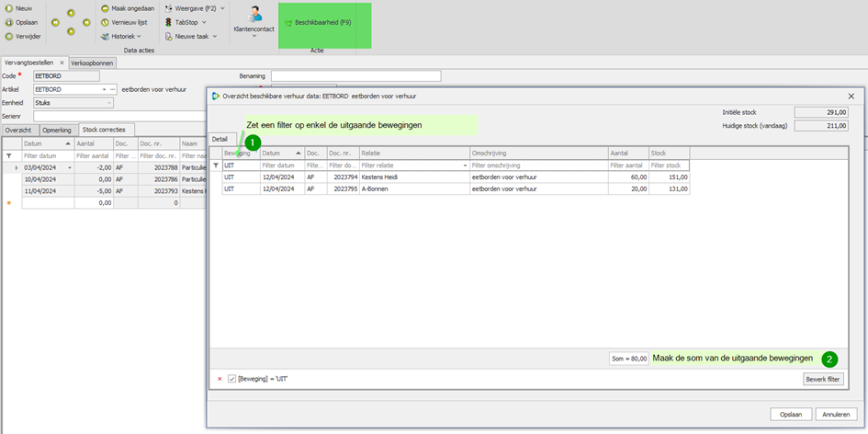Click the ellipsis button next to Artikel
The image size is (868, 434).
(x=113, y=89)
